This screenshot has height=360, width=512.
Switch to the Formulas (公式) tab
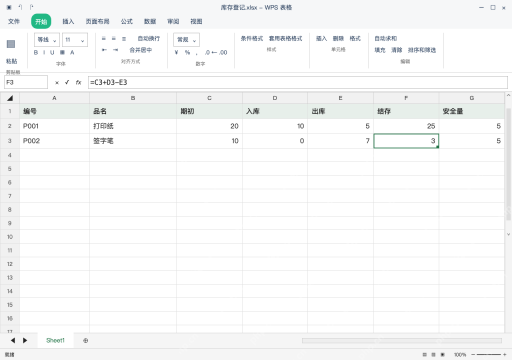coord(127,21)
